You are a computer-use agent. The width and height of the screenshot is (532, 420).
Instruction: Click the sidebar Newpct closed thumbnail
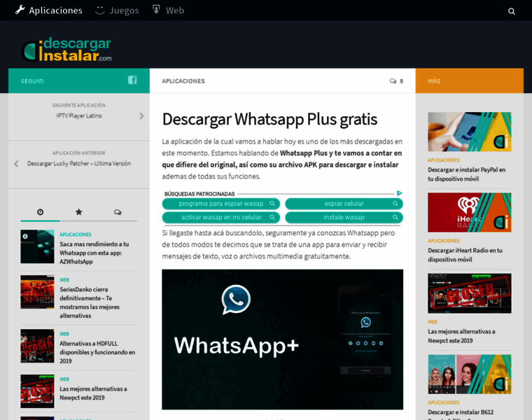point(37,391)
